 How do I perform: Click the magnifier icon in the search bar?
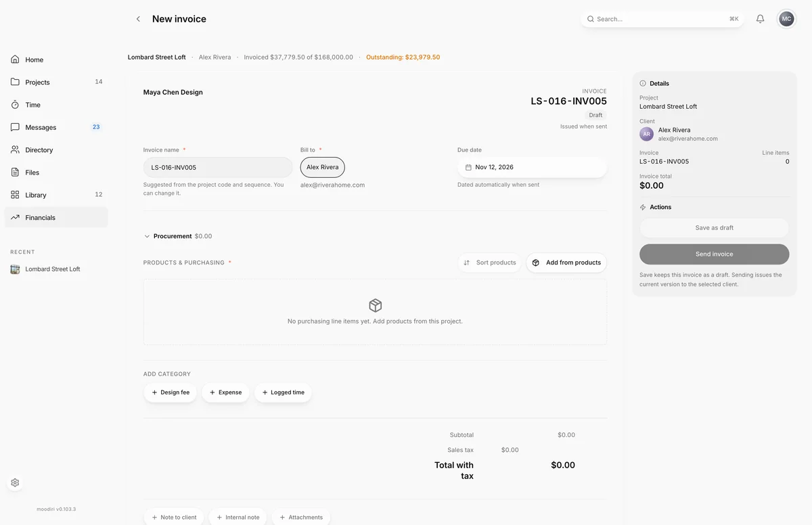590,19
